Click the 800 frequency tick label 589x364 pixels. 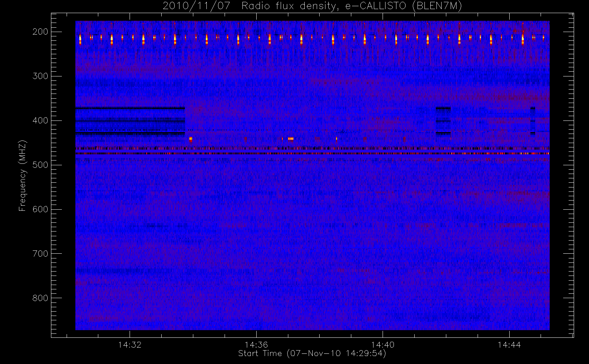coord(40,298)
